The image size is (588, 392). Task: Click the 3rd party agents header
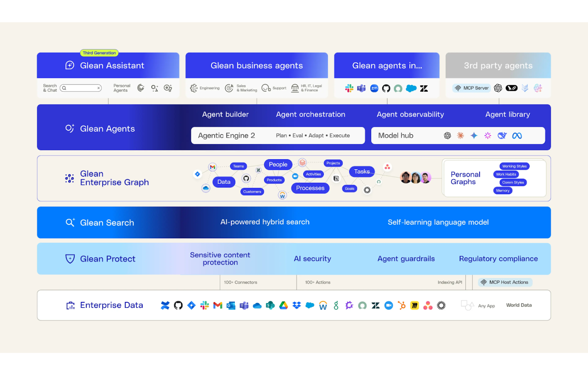pos(498,66)
